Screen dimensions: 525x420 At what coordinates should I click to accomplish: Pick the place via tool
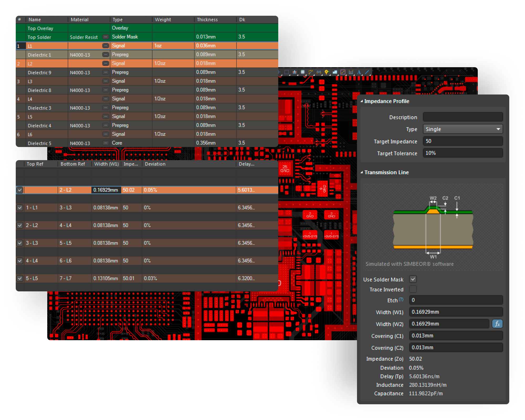pyautogui.click(x=327, y=72)
